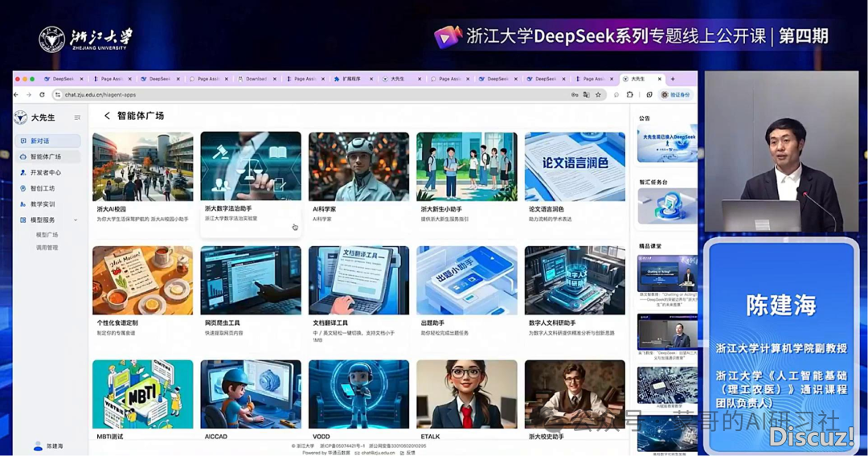Open the translate page icon in address bar
Image resolution: width=868 pixels, height=456 pixels.
[x=586, y=95]
